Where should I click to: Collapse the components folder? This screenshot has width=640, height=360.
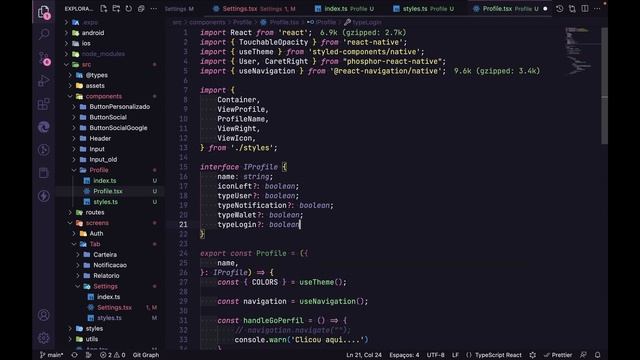pos(104,96)
